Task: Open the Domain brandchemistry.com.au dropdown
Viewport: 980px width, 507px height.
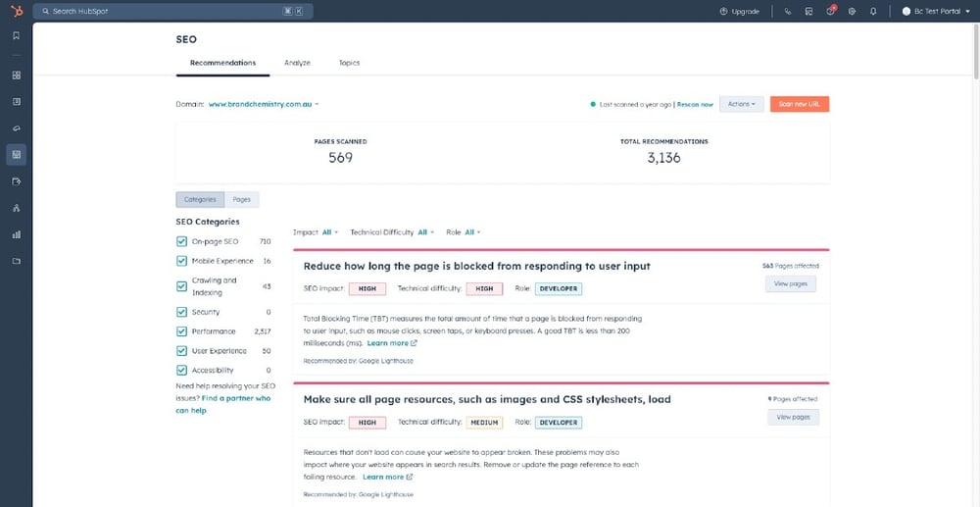Action: [264, 104]
